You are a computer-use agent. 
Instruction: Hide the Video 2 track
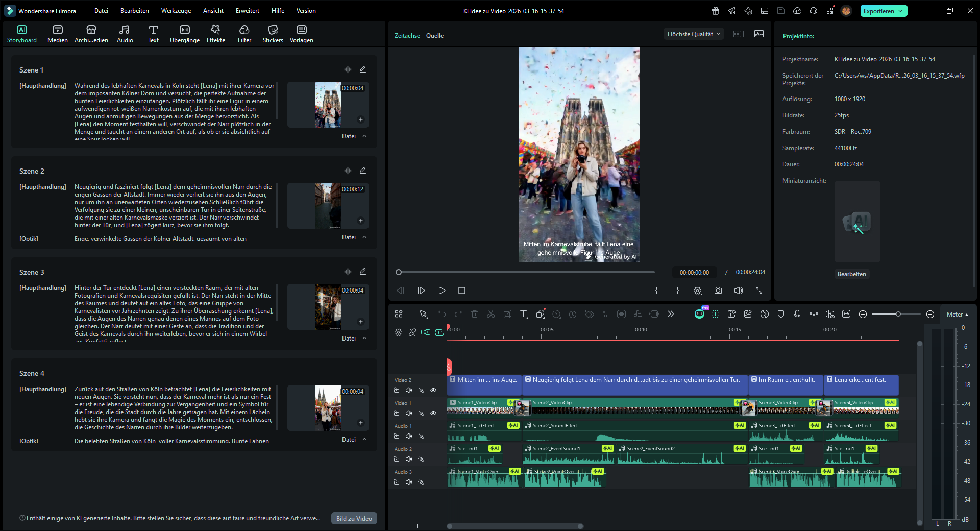pyautogui.click(x=433, y=390)
